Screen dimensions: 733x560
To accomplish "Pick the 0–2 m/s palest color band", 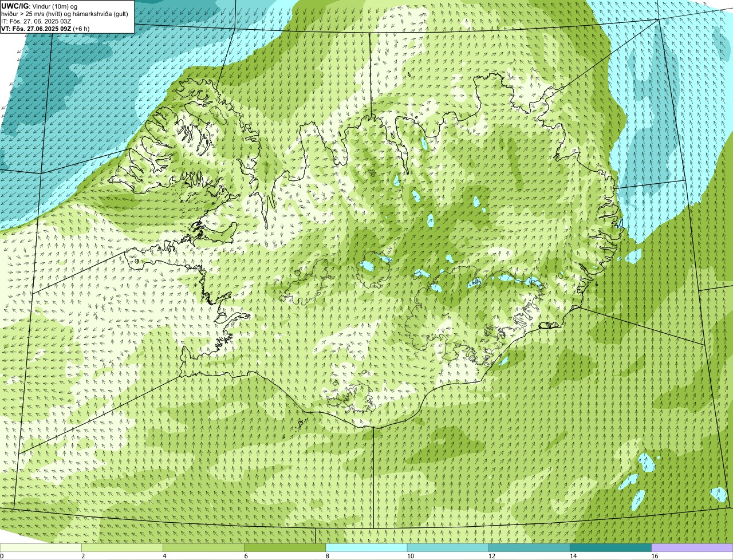I will pyautogui.click(x=41, y=548).
